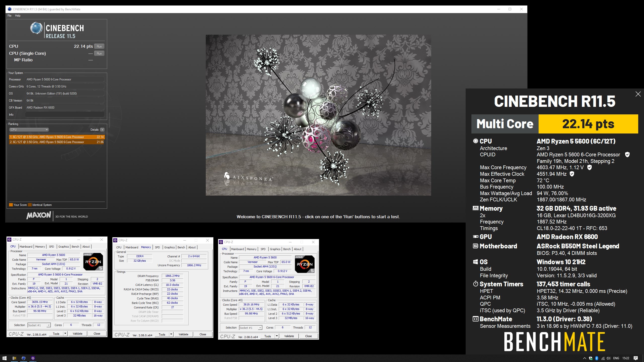Click the CPU-Z chip taskbar icon
Screen dimensions: 644x362
(x=33, y=358)
